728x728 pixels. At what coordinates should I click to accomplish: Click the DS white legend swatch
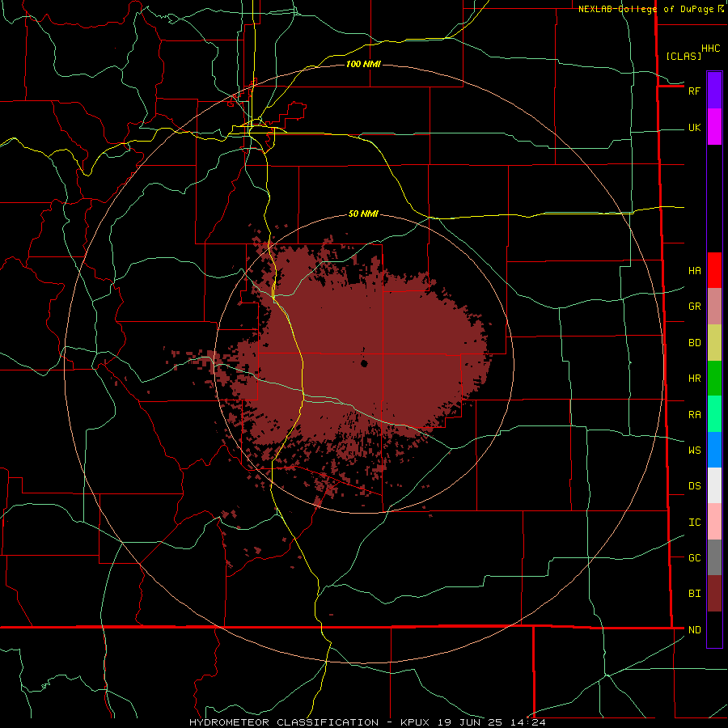714,485
